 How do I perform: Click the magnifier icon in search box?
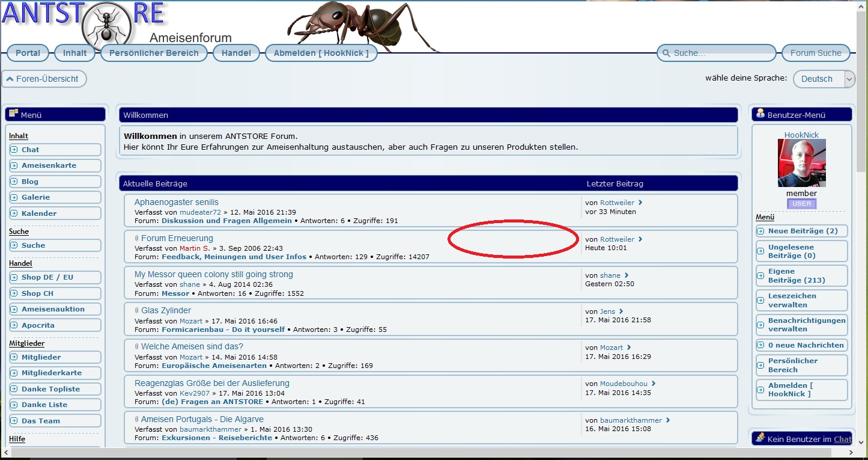666,54
